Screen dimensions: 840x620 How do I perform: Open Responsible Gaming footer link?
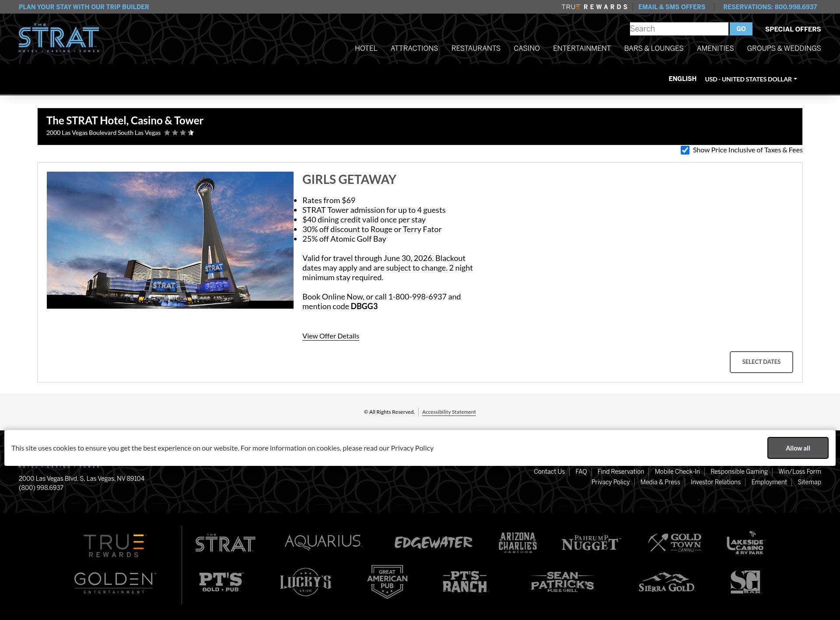point(739,472)
